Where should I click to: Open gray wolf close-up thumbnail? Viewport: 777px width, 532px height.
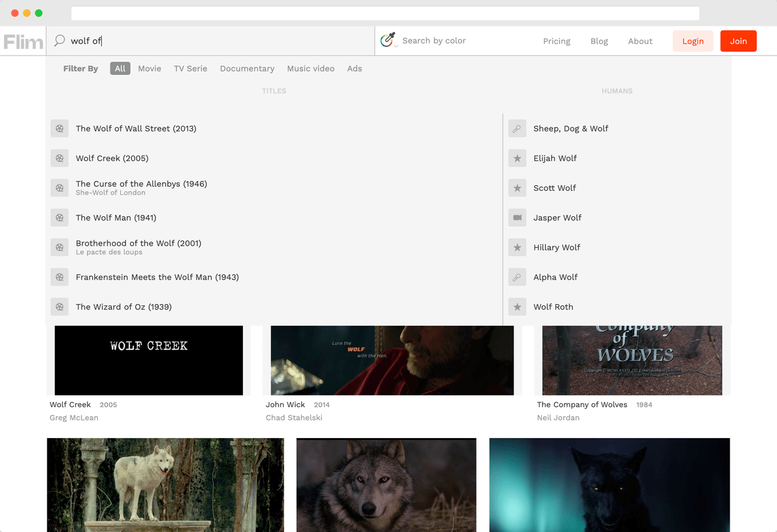[x=387, y=485]
